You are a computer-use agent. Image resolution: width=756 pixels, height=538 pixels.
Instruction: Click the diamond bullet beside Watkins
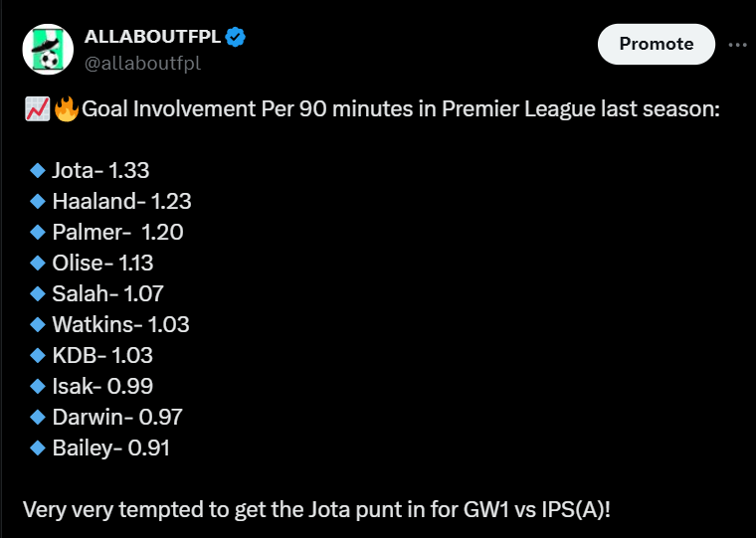click(38, 324)
